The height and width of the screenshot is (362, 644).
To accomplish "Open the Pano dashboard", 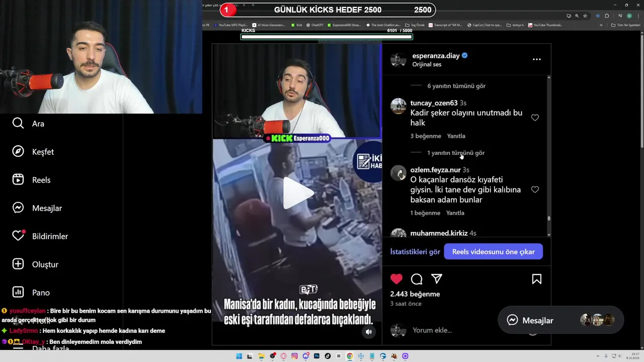I will (31, 293).
